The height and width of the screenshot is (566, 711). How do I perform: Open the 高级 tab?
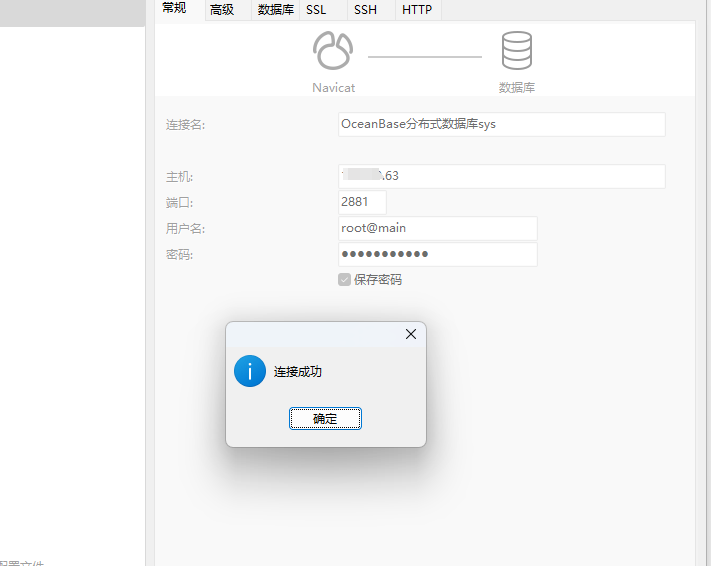pyautogui.click(x=222, y=10)
